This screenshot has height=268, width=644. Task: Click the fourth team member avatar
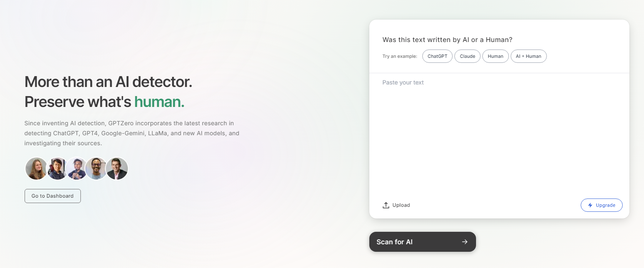(x=96, y=169)
